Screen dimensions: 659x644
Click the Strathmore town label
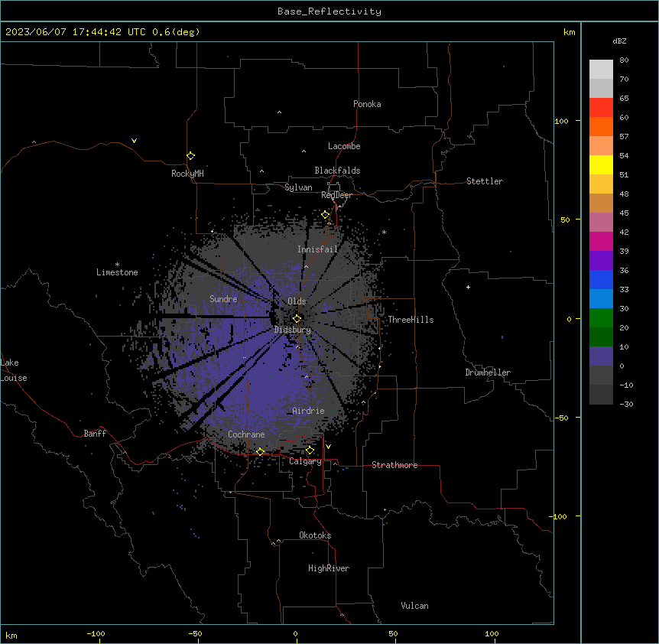tap(394, 465)
